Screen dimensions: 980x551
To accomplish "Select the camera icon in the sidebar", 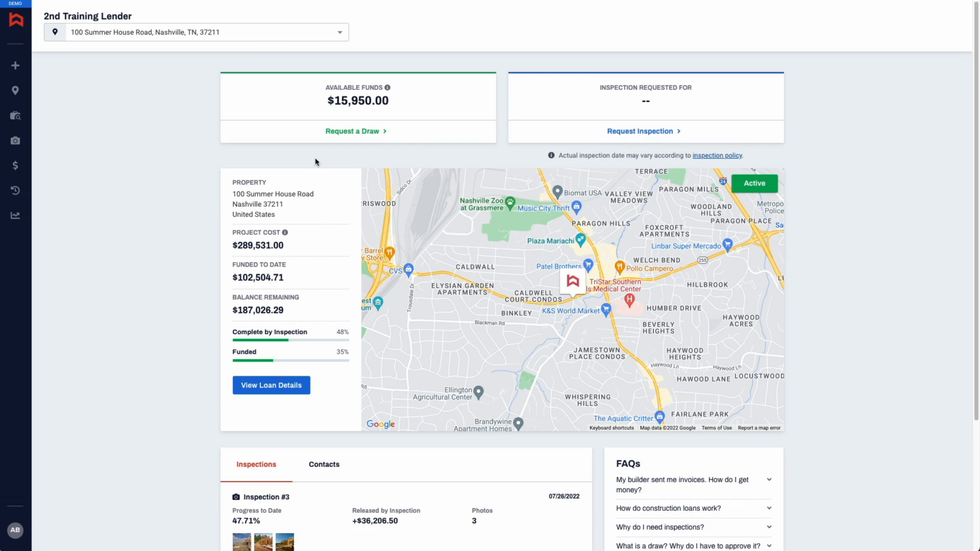I will [x=15, y=140].
